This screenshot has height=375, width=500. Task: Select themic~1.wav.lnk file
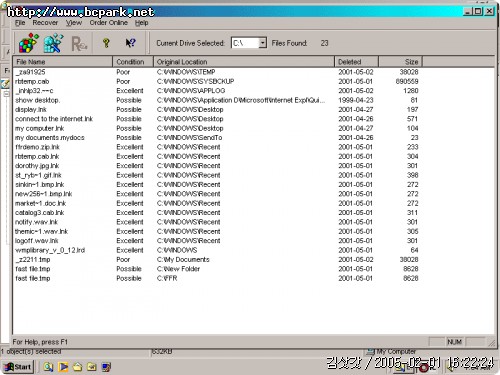42,231
